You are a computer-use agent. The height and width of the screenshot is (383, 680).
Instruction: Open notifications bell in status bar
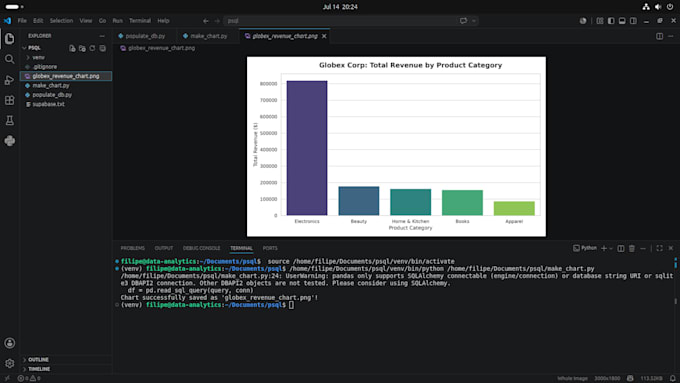[672, 378]
